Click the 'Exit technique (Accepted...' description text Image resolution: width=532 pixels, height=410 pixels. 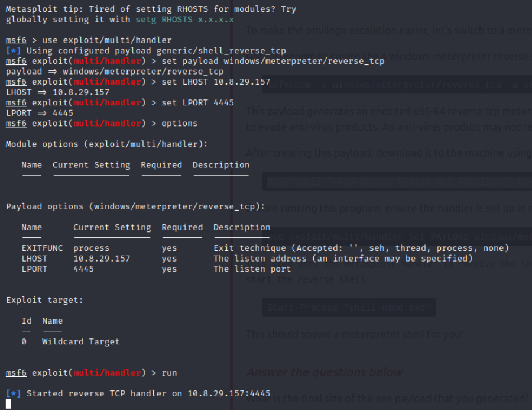(361, 248)
